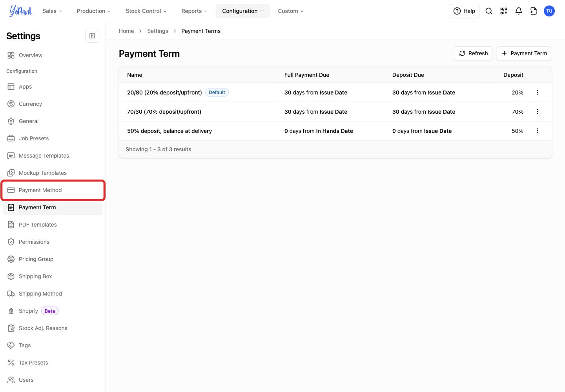This screenshot has width=565, height=392.
Task: Click the search magnifier icon
Action: [489, 11]
